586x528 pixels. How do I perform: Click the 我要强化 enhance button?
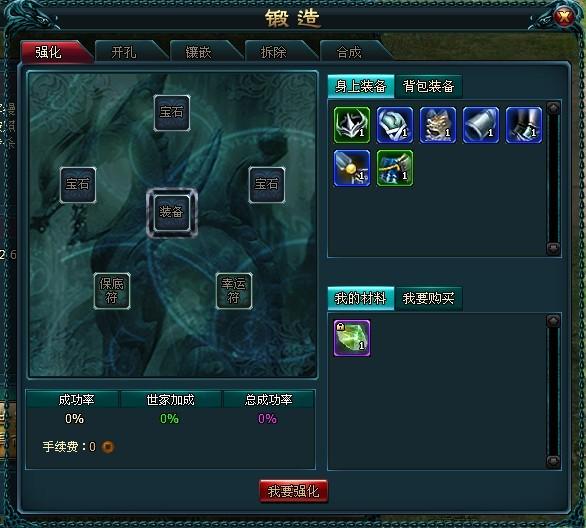293,491
